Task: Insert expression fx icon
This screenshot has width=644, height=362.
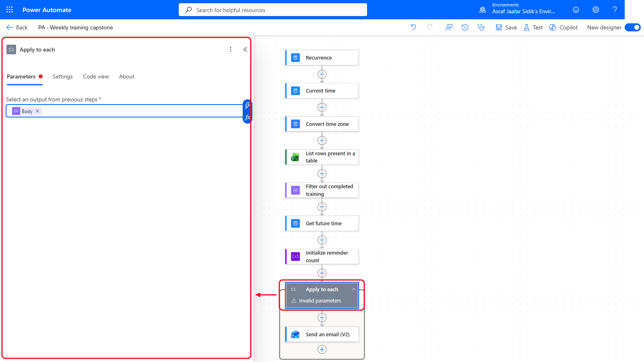Action: [247, 117]
